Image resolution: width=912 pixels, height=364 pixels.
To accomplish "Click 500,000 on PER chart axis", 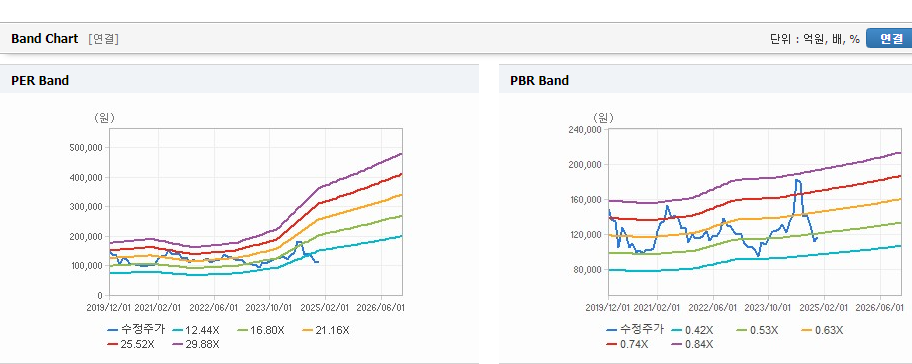I will 86,148.
